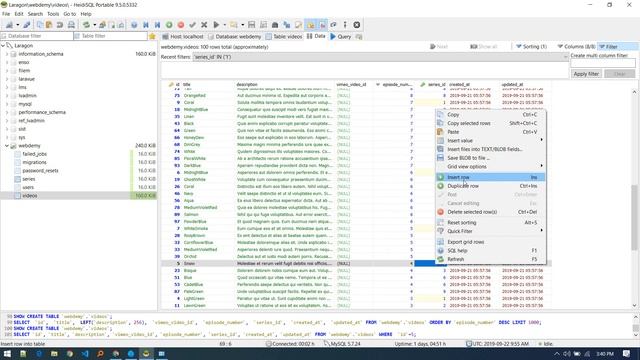640x360 pixels.
Task: Click the Cancel editing X toolbar icon
Action: [204, 25]
